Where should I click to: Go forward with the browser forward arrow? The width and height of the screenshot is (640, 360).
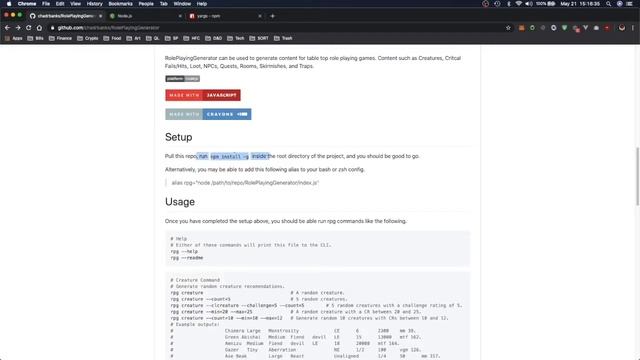(x=18, y=28)
